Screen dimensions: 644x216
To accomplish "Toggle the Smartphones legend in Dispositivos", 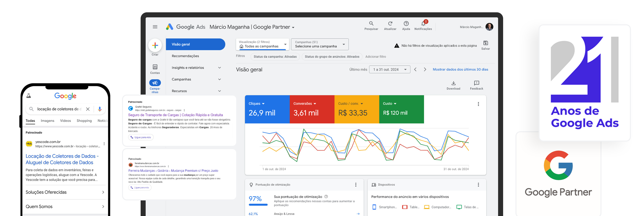I will tap(384, 207).
